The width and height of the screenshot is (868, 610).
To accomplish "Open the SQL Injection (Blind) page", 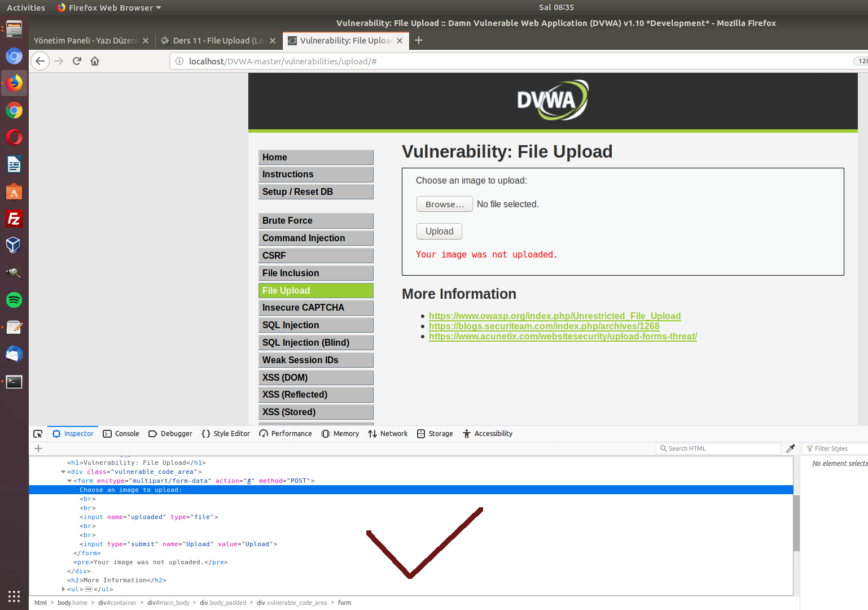I will pos(316,343).
